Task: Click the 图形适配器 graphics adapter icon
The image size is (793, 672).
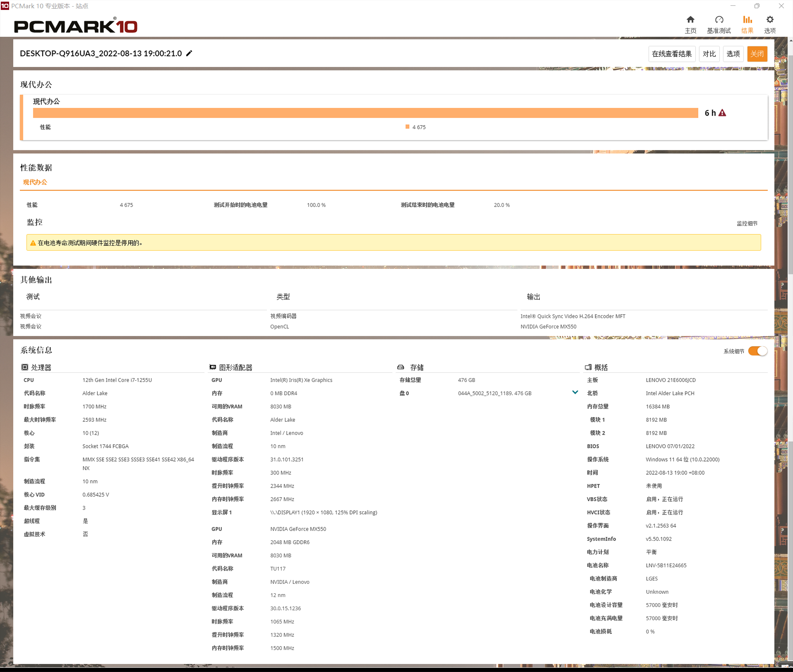Action: pyautogui.click(x=213, y=367)
